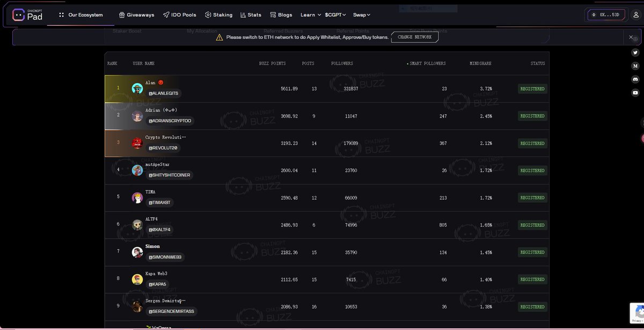Open the @SHITYSHITCOINER handle link

(169, 175)
